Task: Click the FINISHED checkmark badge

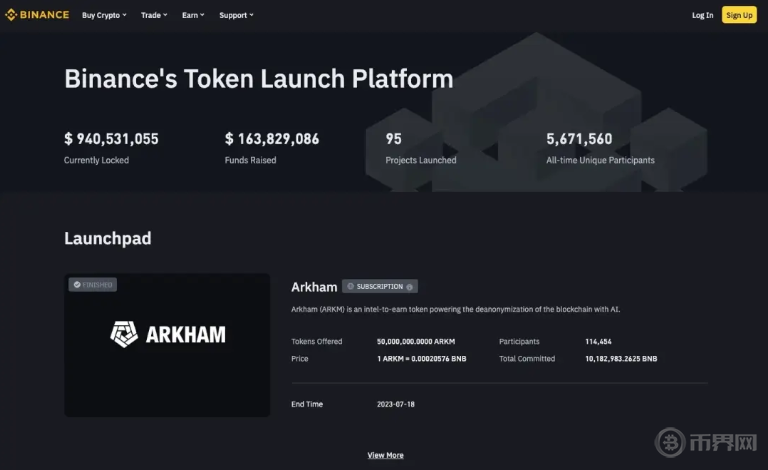Action: [x=93, y=285]
